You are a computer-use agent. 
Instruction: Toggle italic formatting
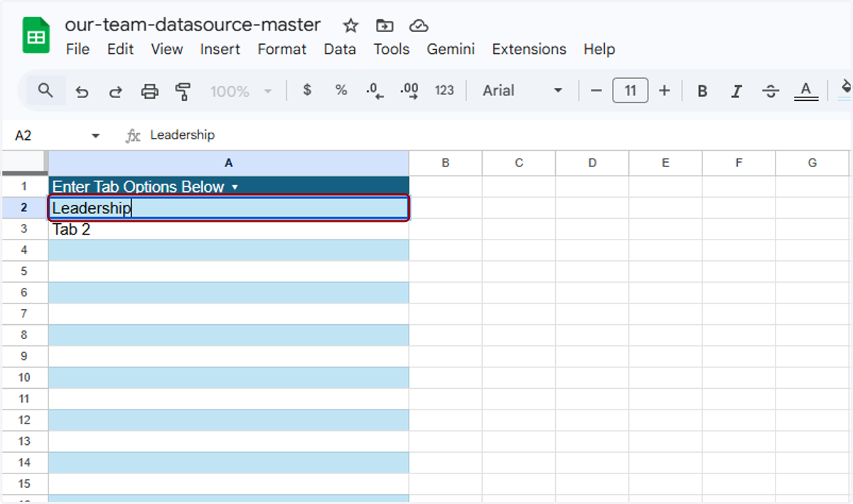click(736, 91)
